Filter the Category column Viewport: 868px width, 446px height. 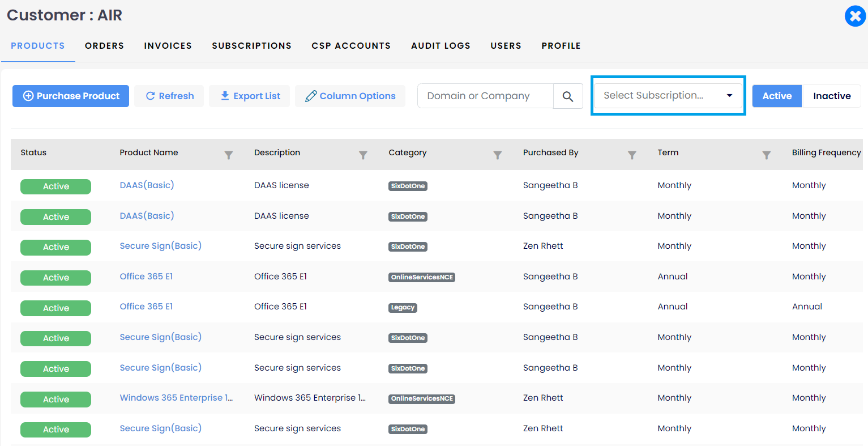(498, 155)
